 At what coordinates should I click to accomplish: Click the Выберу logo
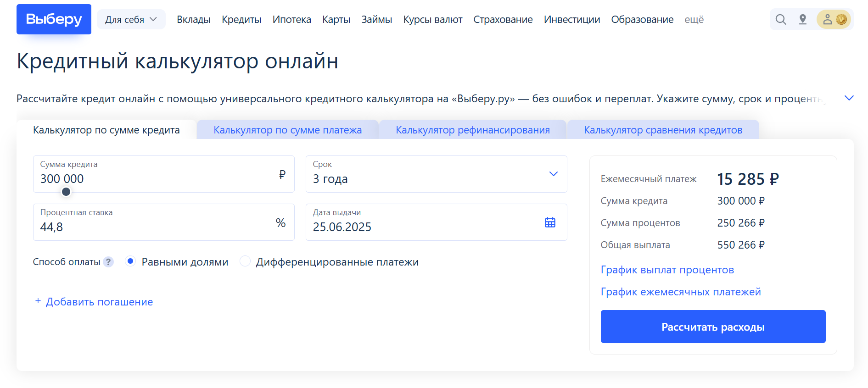[x=54, y=19]
